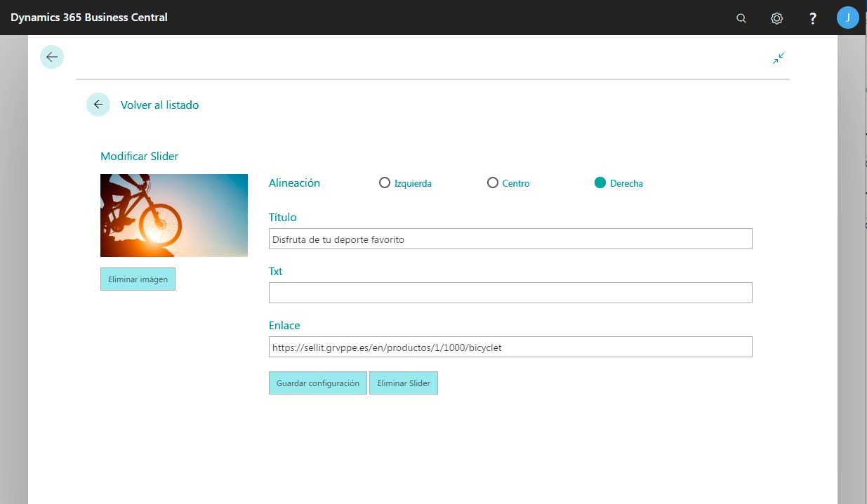Click the page back arrow at top left
867x504 pixels.
coord(52,57)
